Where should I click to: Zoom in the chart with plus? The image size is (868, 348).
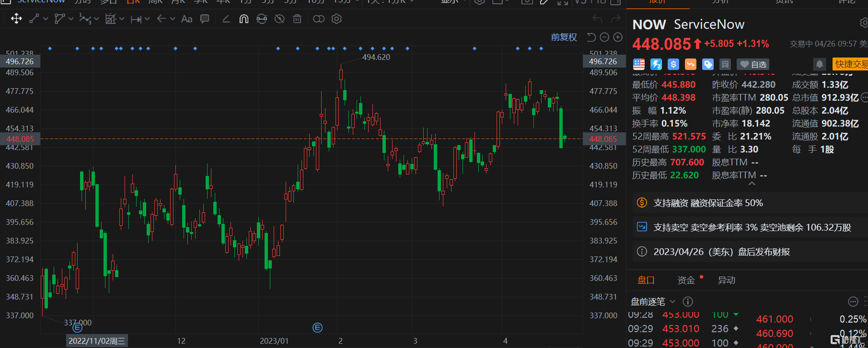coord(618,37)
